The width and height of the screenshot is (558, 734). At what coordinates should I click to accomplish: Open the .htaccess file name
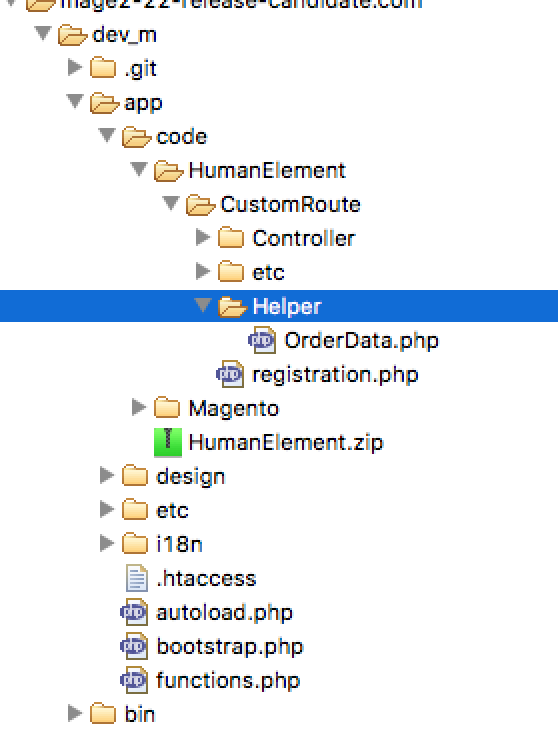point(206,579)
